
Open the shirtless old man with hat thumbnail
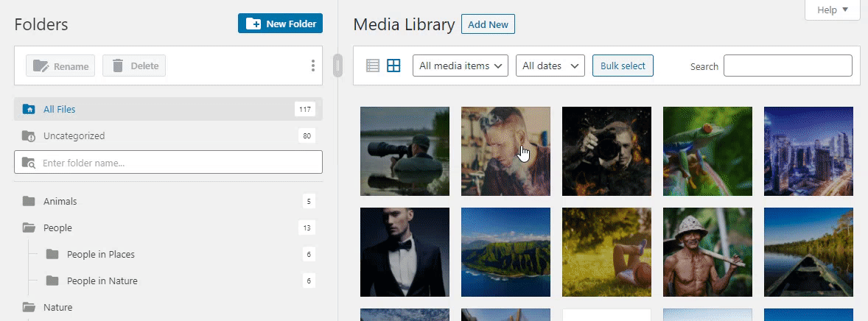[x=707, y=253]
